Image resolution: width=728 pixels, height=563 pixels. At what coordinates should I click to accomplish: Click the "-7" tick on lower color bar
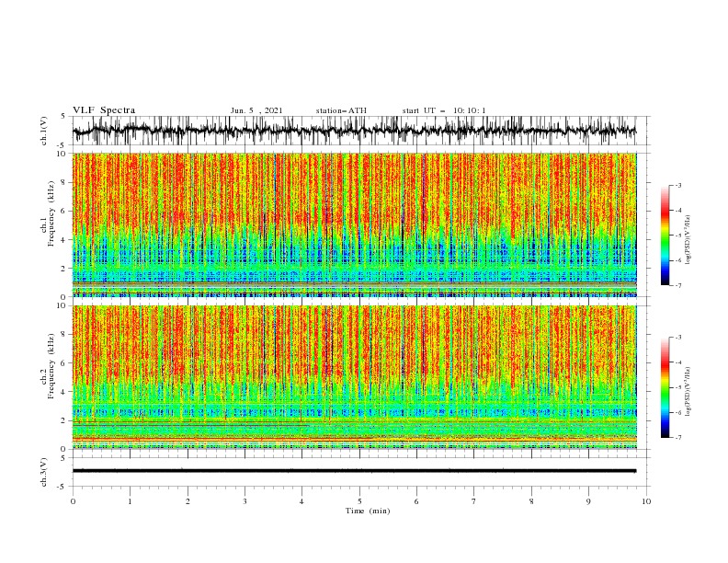click(x=678, y=438)
